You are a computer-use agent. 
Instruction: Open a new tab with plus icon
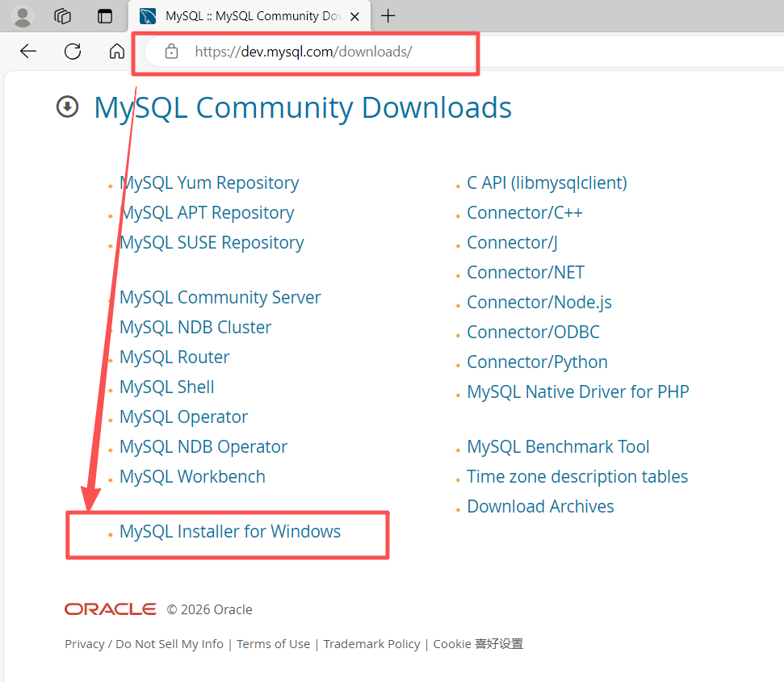click(x=388, y=16)
